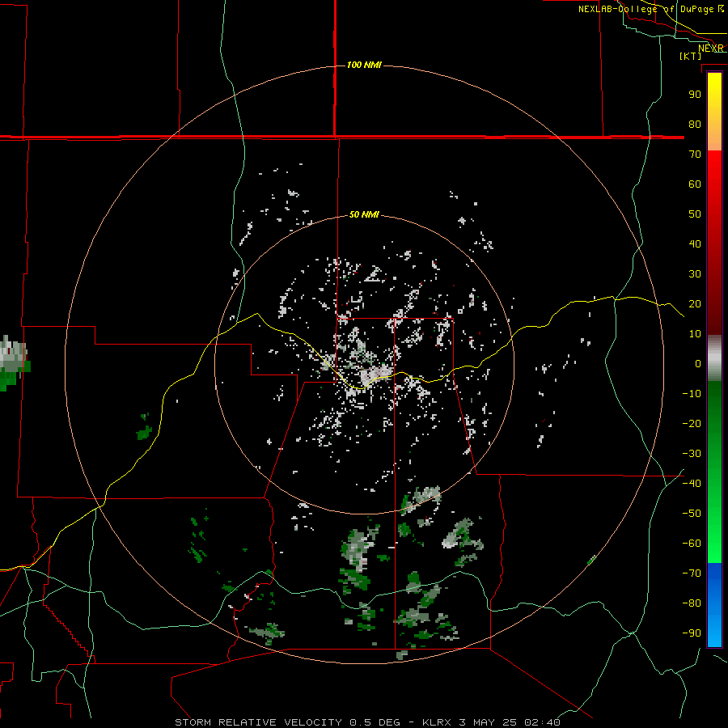This screenshot has height=728, width=728.
Task: Click the -90 scale label
Action: click(x=692, y=633)
